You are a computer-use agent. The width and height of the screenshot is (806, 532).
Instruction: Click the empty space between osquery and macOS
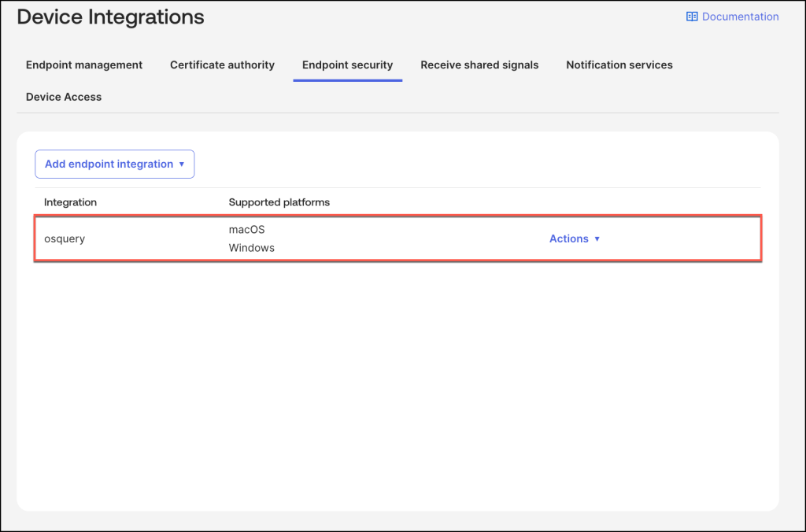[157, 238]
